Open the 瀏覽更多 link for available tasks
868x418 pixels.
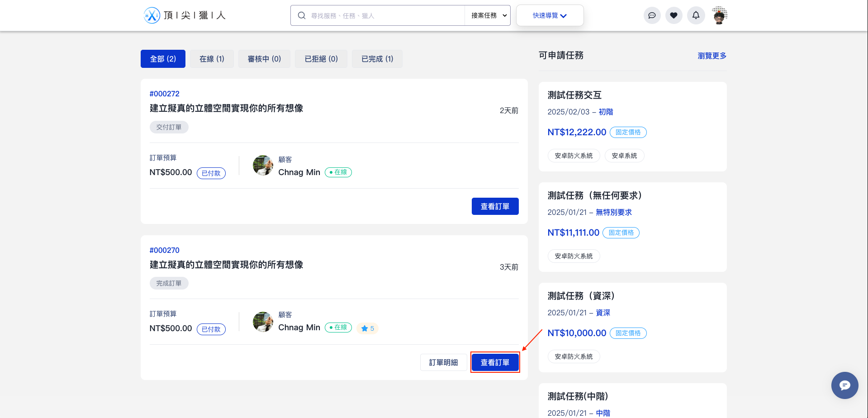coord(711,55)
